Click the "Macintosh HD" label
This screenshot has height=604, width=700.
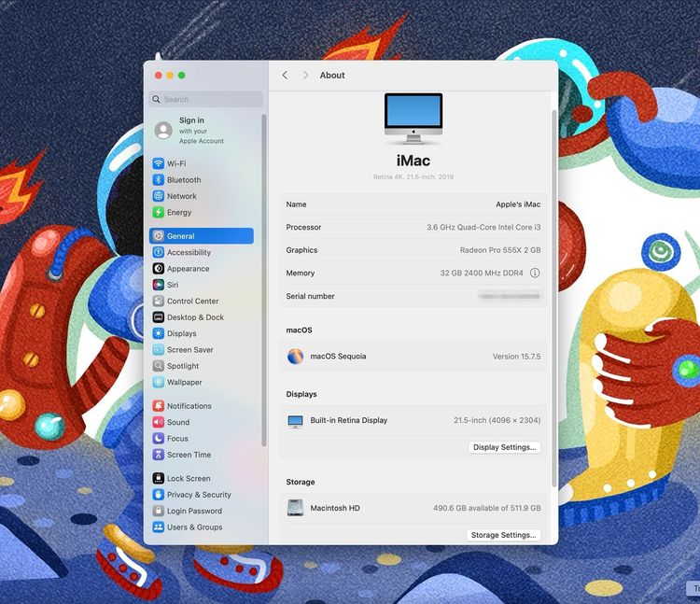click(x=335, y=508)
